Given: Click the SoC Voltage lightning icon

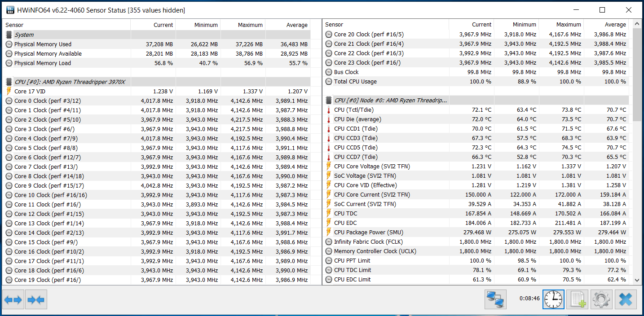Looking at the screenshot, I should pyautogui.click(x=329, y=176).
